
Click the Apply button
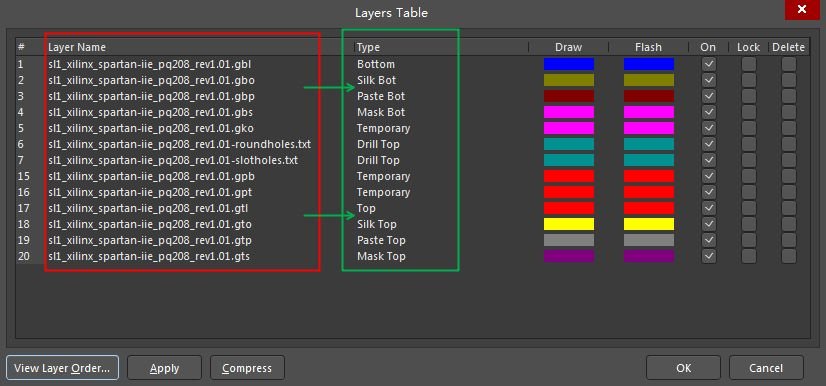point(164,368)
